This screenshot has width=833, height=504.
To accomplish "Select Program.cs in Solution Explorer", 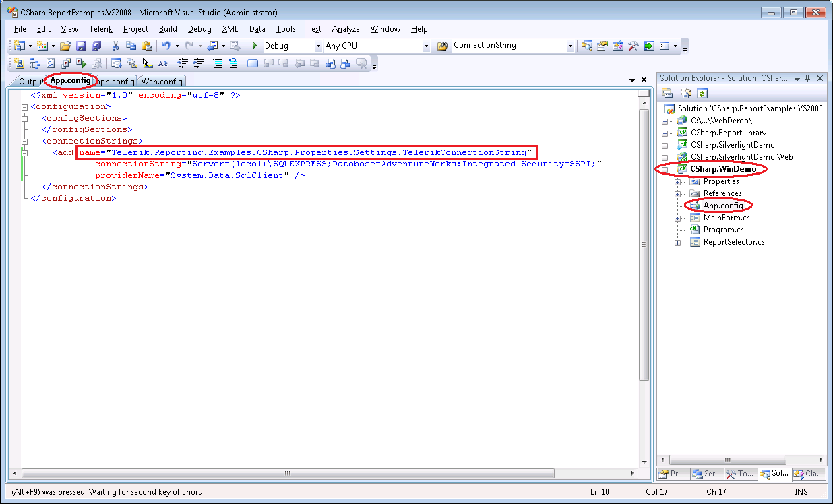I will click(723, 230).
